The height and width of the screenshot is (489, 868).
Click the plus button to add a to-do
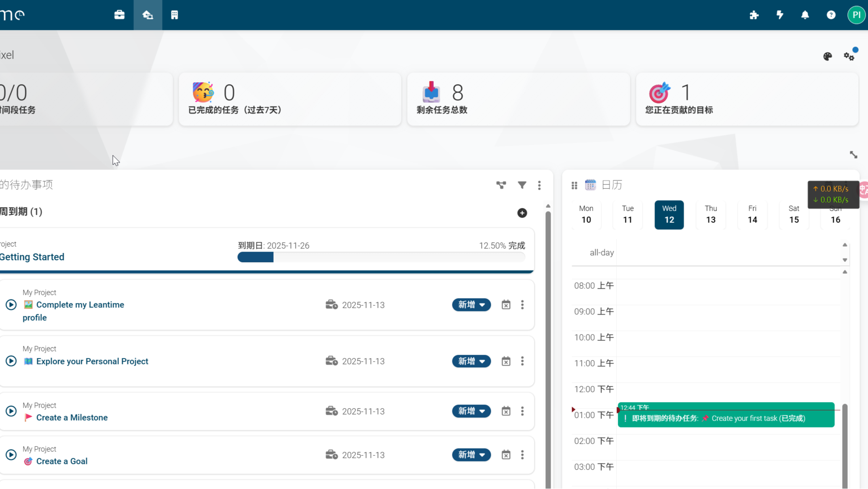point(522,213)
